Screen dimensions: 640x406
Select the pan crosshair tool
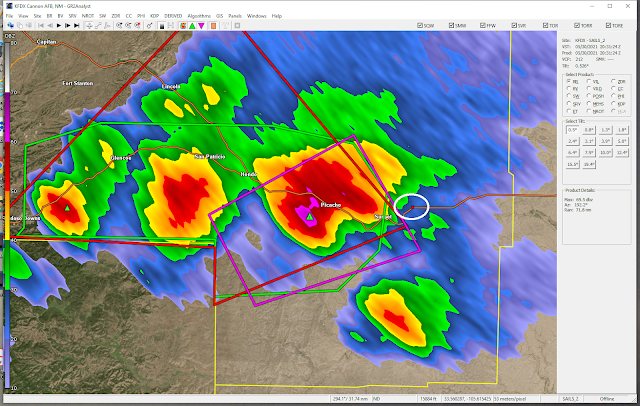89,25
